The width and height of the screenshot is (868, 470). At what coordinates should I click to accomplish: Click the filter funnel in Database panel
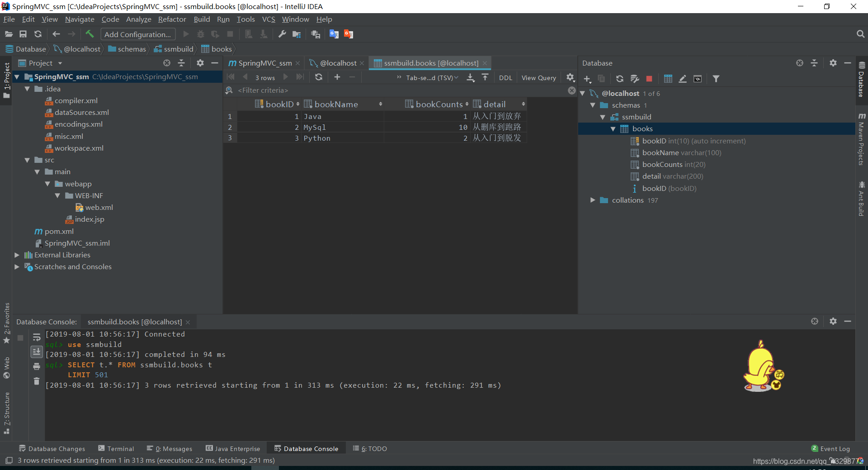click(x=716, y=79)
